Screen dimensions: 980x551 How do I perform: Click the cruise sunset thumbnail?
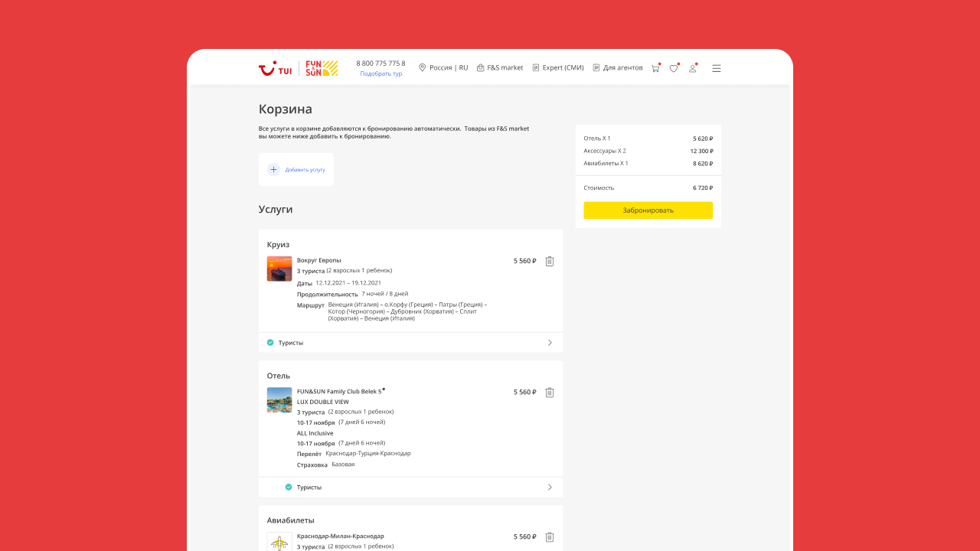coord(279,269)
